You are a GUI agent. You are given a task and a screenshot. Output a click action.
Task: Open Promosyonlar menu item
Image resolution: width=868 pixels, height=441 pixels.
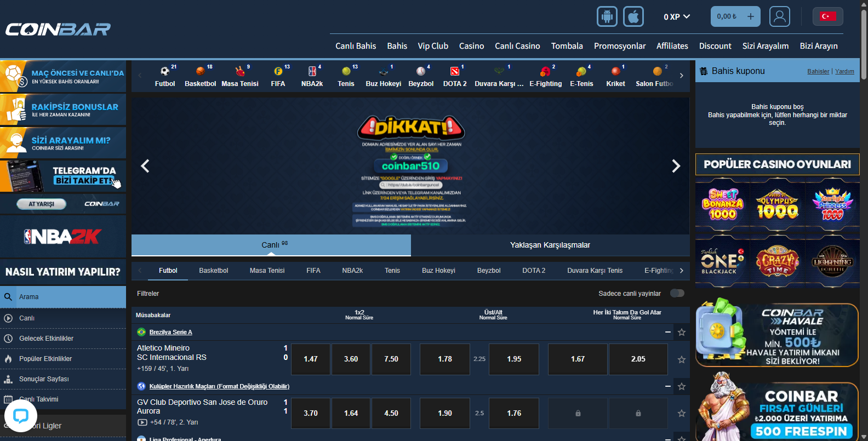click(x=620, y=46)
